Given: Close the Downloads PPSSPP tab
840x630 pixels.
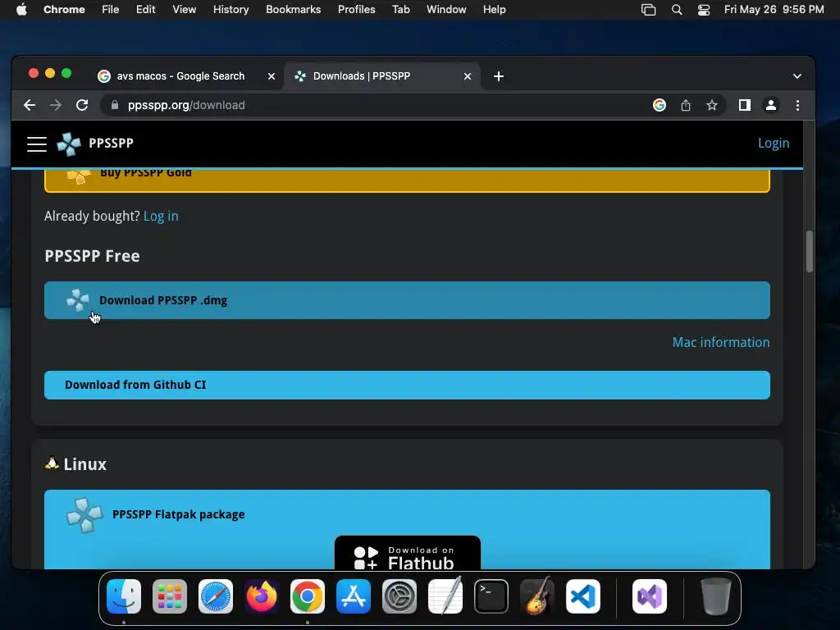Looking at the screenshot, I should click(x=468, y=76).
